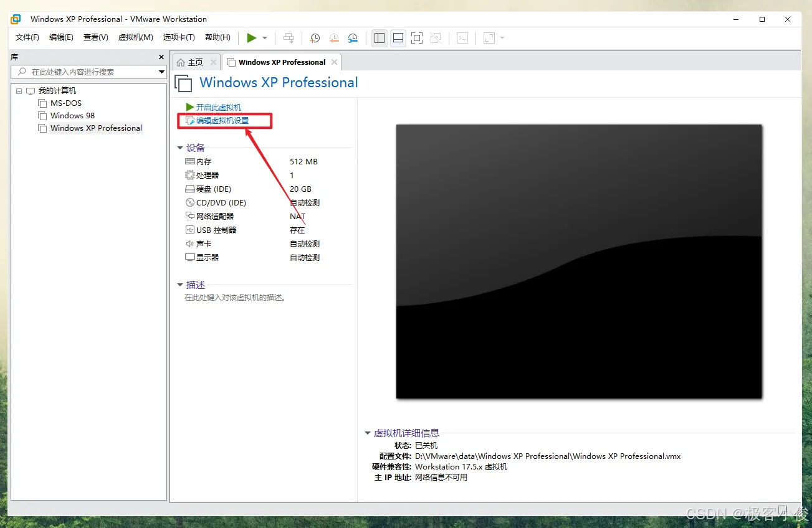Click the console view toolbar icon
This screenshot has height=528, width=812.
[462, 38]
